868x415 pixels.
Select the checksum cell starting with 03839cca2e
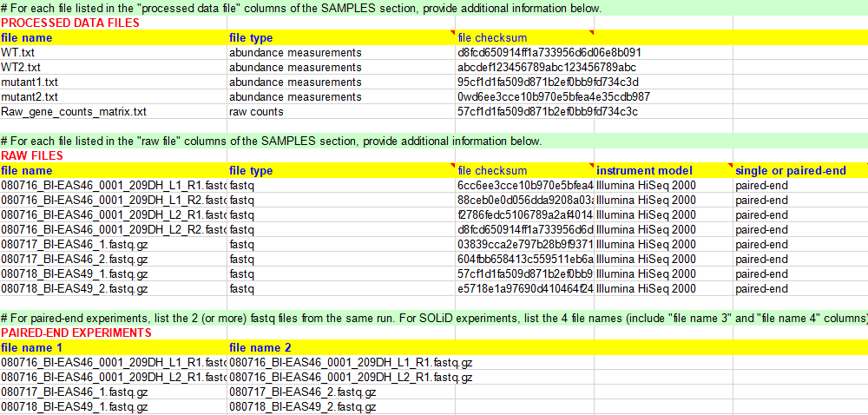[524, 245]
